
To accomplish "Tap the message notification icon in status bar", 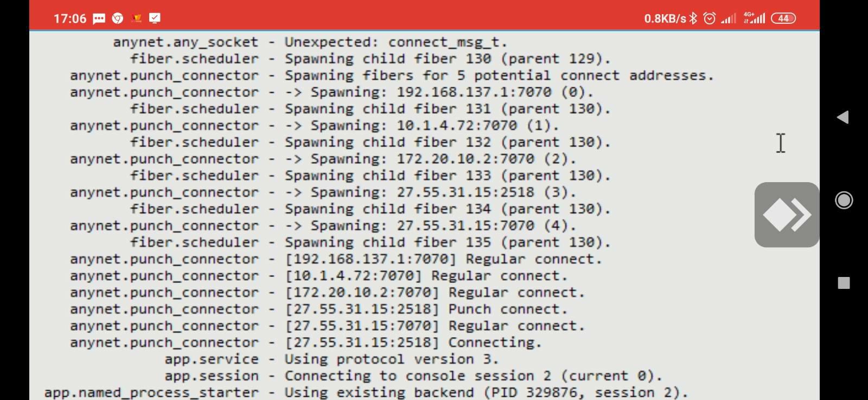I will point(99,19).
